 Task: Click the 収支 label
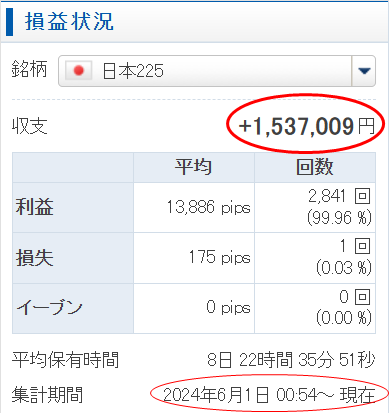pyautogui.click(x=30, y=126)
